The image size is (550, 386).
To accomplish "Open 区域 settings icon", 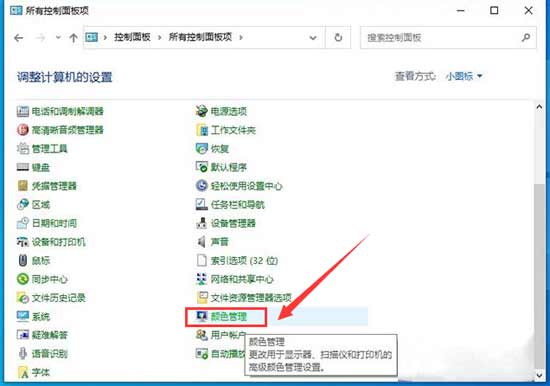I will click(x=23, y=205).
